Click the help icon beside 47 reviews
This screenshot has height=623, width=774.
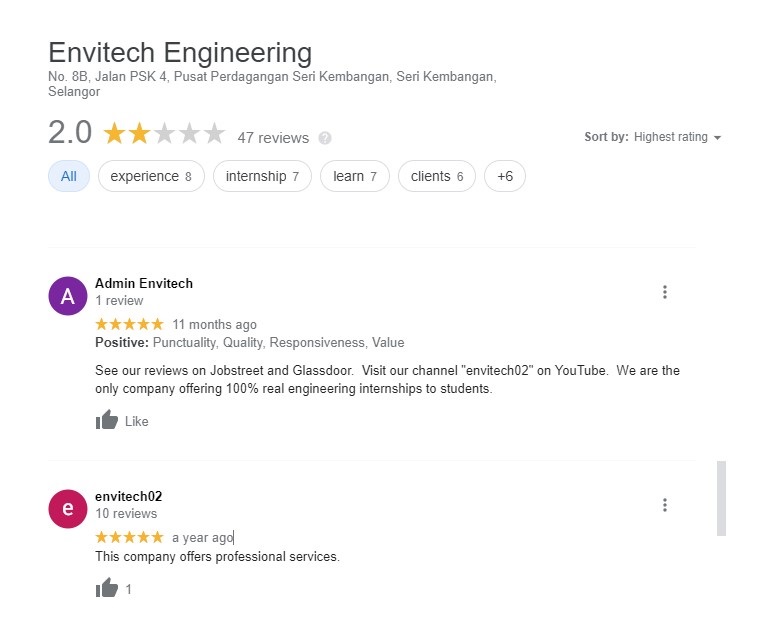pyautogui.click(x=325, y=138)
